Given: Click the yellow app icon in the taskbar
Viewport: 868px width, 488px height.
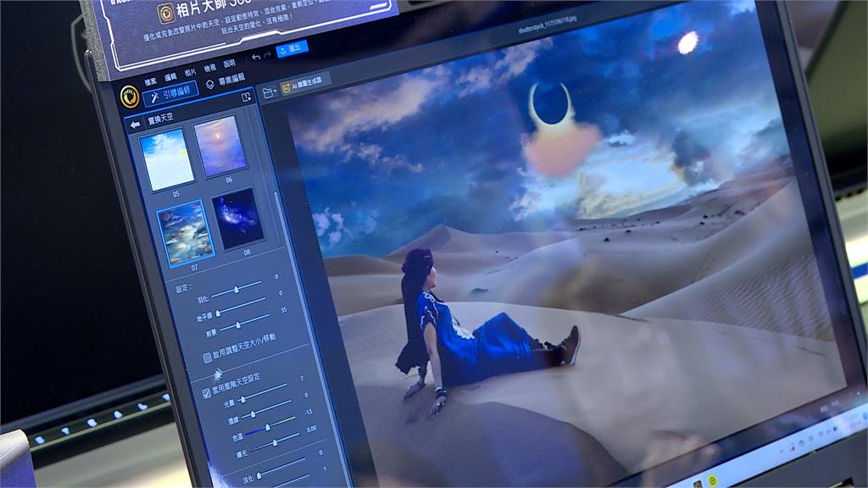Looking at the screenshot, I should click(712, 480).
